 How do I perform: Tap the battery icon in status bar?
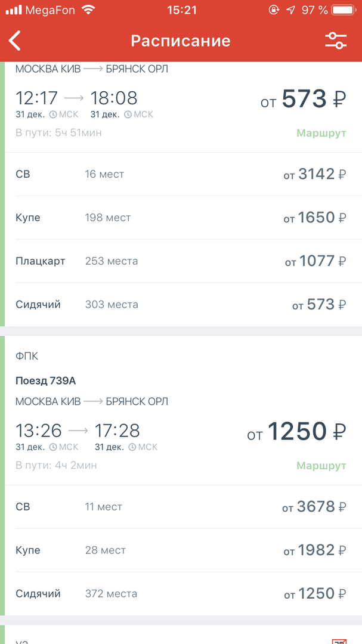pyautogui.click(x=344, y=10)
